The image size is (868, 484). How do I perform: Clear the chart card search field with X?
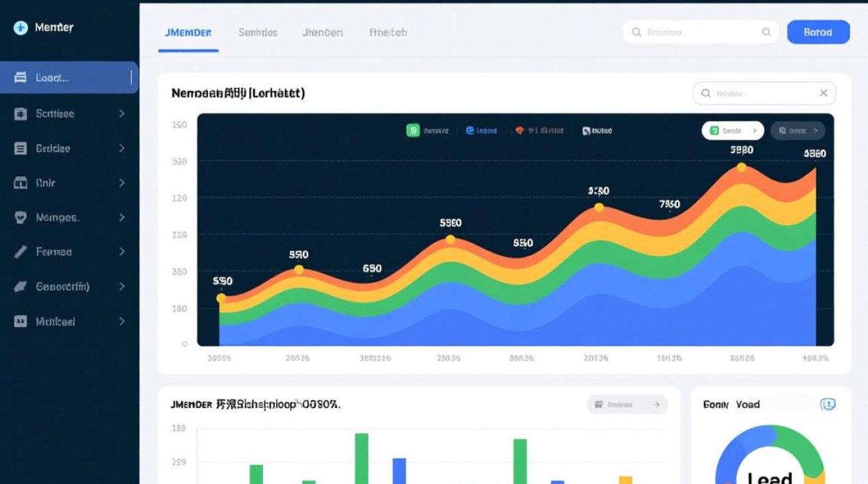point(823,94)
